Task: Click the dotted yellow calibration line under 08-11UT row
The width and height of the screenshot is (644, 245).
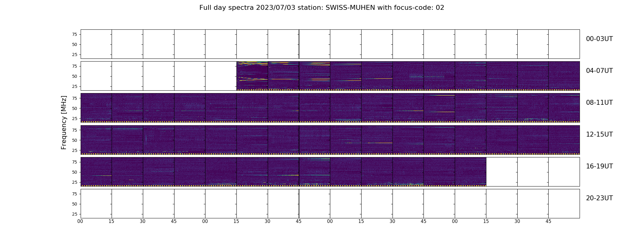Action: [330, 122]
